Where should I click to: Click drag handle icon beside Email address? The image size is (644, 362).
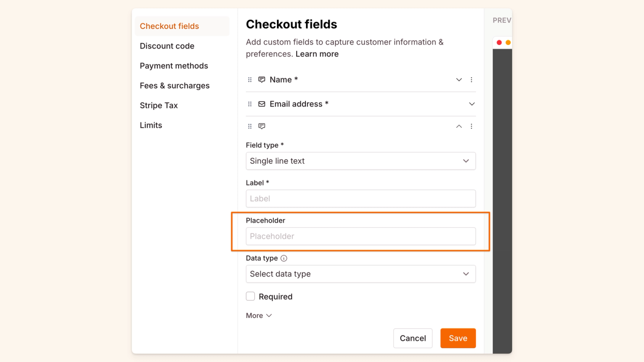(250, 104)
